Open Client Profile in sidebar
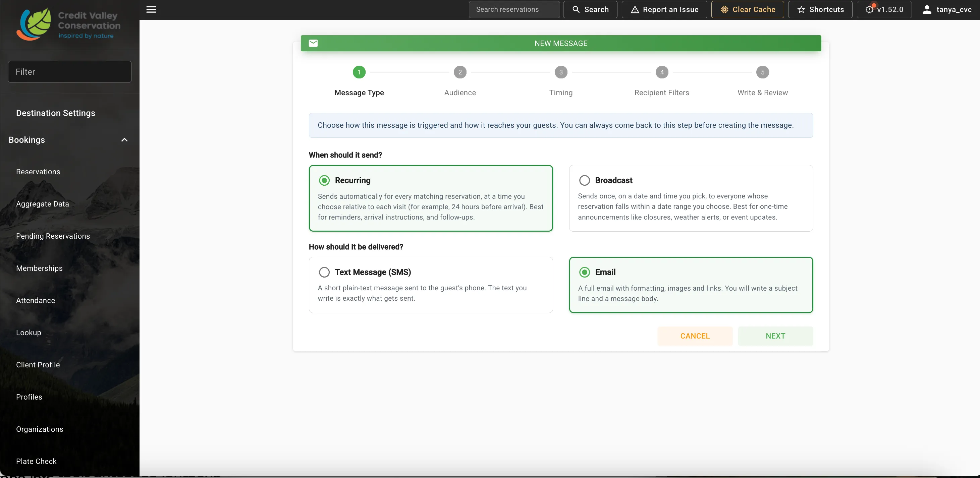Screen dimensions: 980x478 tap(38, 365)
